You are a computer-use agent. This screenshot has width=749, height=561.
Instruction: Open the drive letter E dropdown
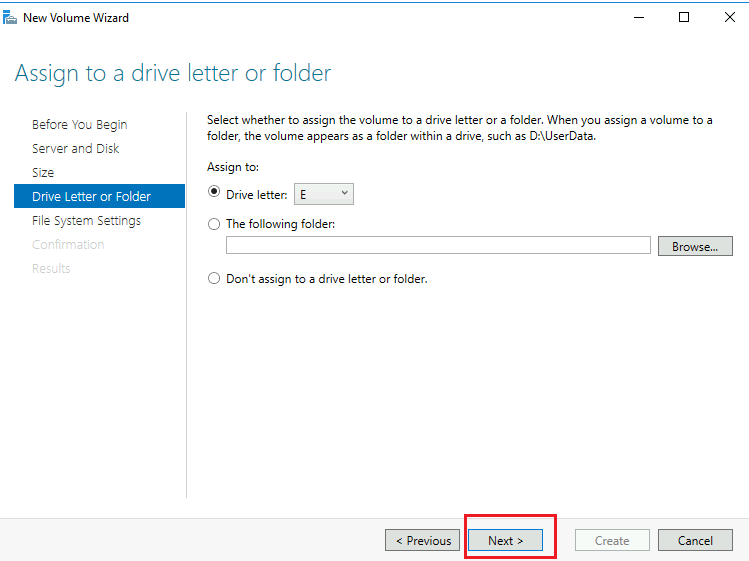pyautogui.click(x=323, y=194)
